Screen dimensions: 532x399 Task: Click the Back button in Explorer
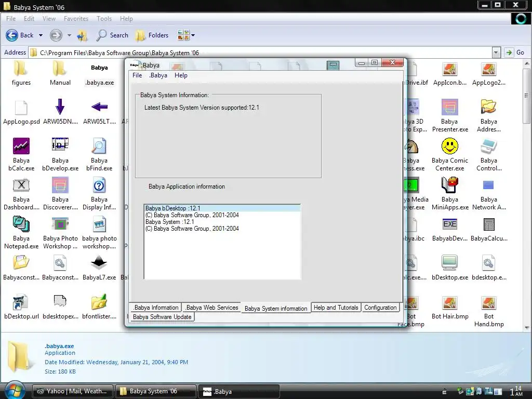(20, 35)
